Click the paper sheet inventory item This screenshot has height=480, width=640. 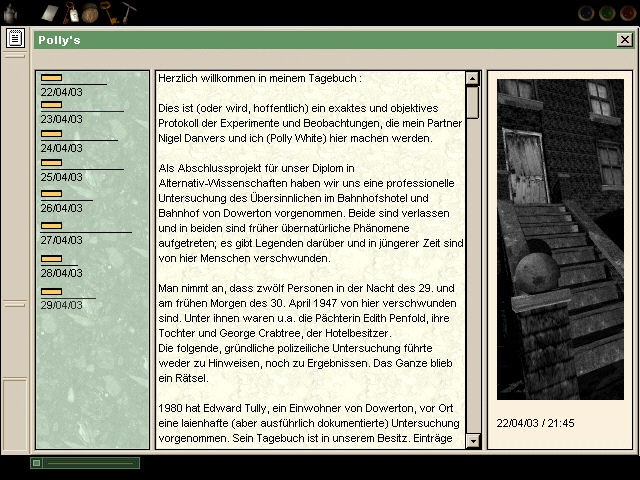pyautogui.click(x=52, y=12)
